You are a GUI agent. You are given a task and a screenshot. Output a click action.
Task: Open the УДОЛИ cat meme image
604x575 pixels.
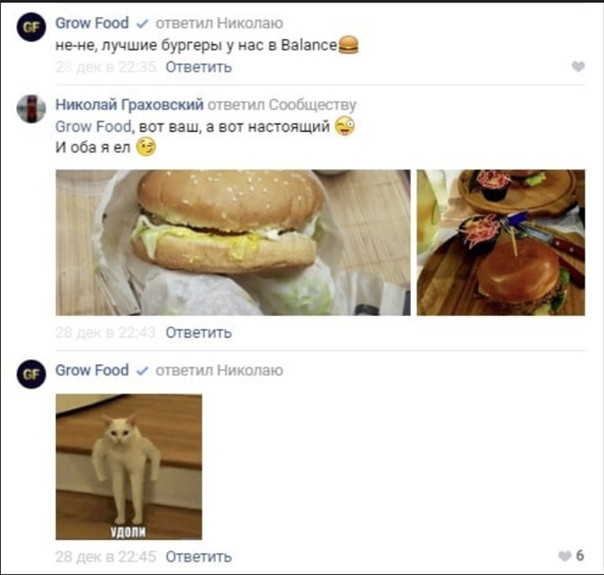click(x=129, y=467)
